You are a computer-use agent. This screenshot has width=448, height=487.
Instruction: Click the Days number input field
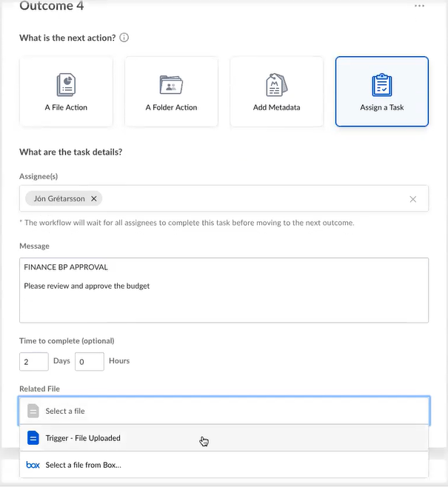pos(34,361)
